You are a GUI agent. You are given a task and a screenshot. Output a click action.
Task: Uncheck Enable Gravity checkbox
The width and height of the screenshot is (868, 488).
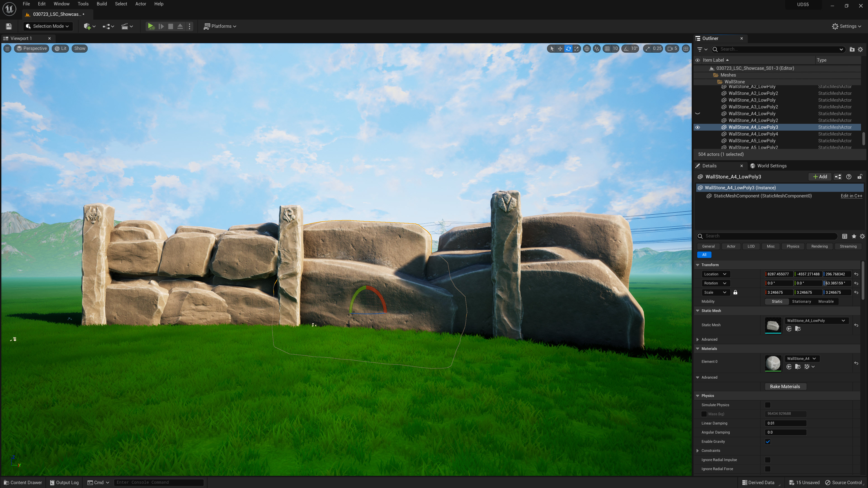click(768, 441)
